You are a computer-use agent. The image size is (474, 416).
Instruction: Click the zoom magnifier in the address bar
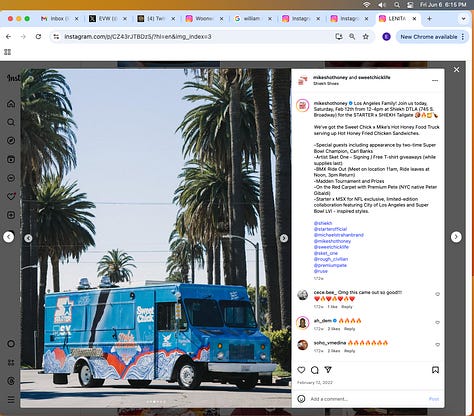(352, 37)
